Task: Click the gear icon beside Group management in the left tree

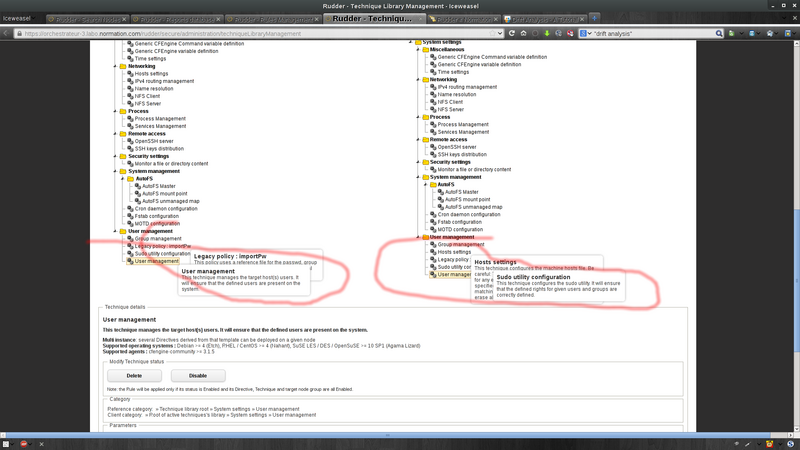Action: point(130,238)
